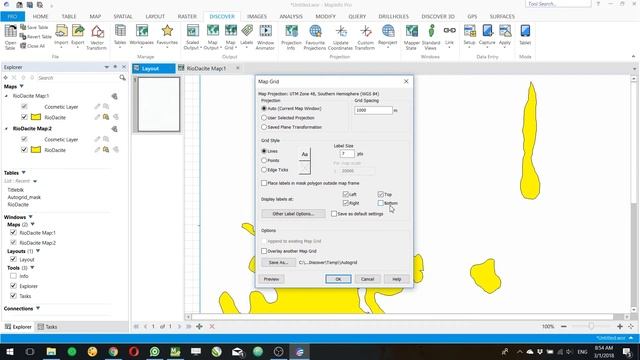Image resolution: width=640 pixels, height=360 pixels.
Task: Switch to the HOME ribbon tab
Action: [x=40, y=16]
